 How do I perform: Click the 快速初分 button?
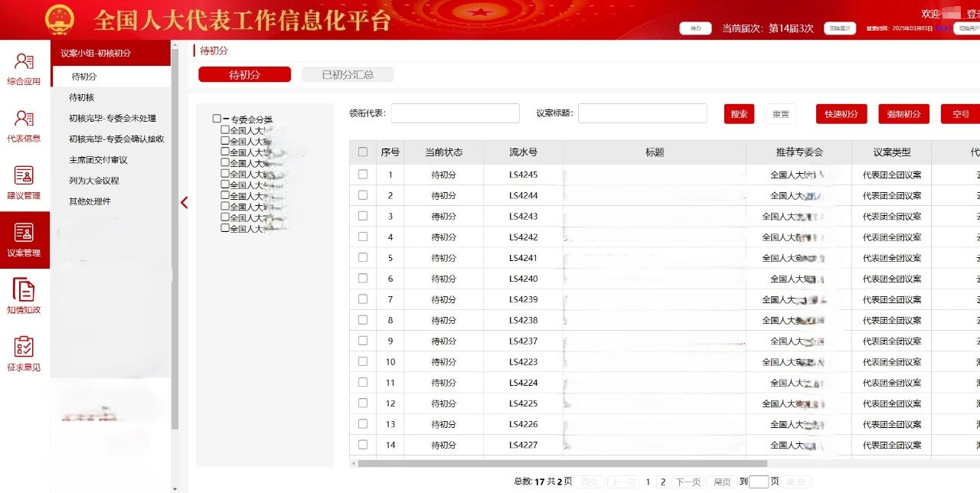841,114
